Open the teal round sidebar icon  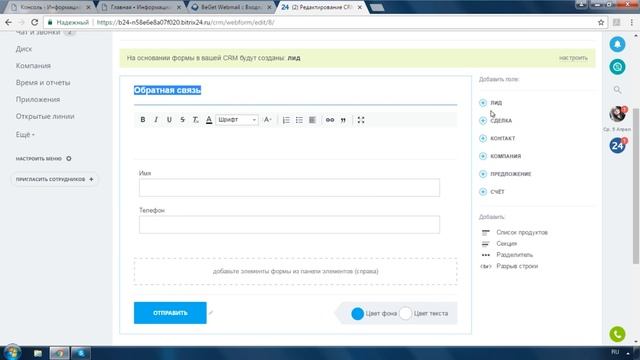(x=617, y=67)
